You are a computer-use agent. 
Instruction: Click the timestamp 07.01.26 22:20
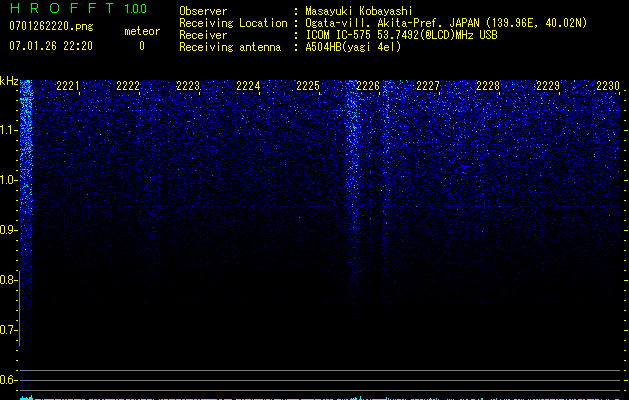(x=51, y=46)
